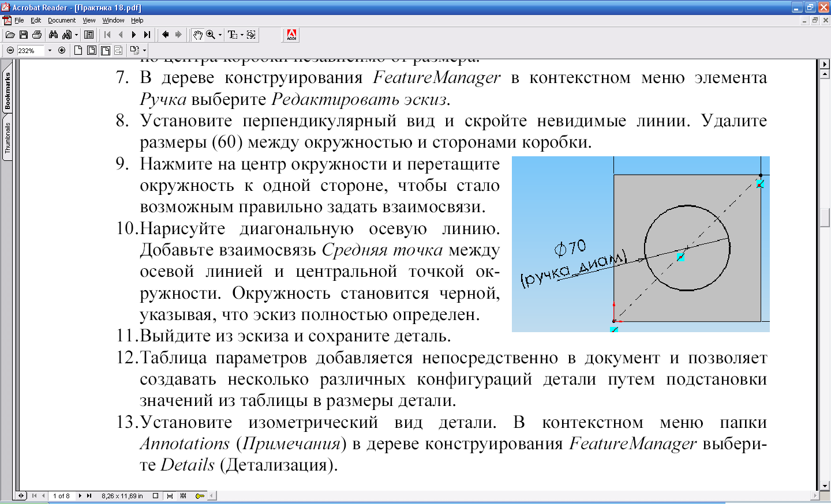Open the File menu
This screenshot has width=831, height=504.
(19, 20)
